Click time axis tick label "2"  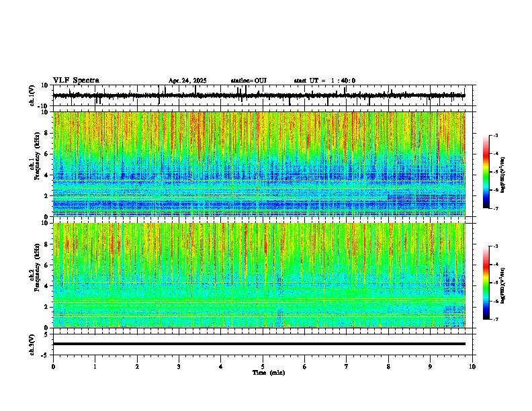137,367
